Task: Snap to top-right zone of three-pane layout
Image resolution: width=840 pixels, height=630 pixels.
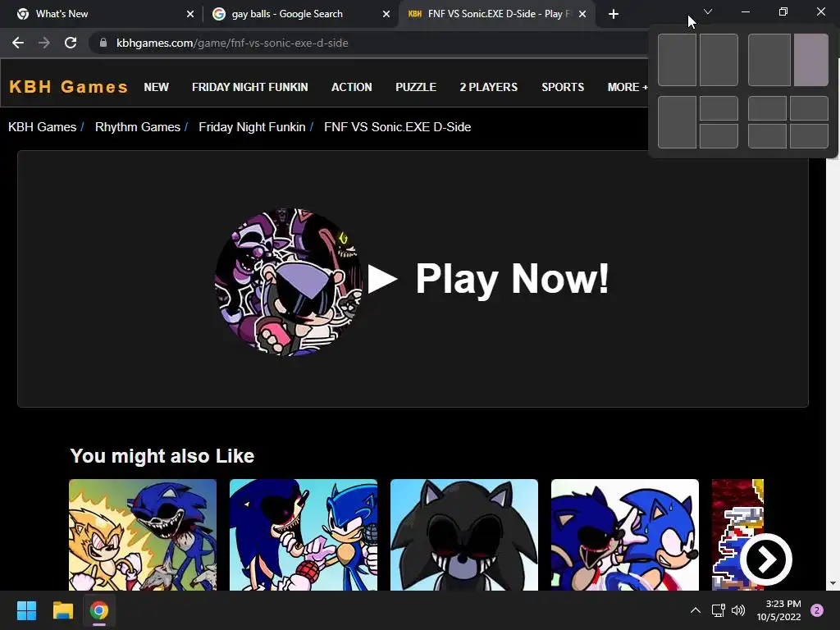Action: tap(719, 109)
